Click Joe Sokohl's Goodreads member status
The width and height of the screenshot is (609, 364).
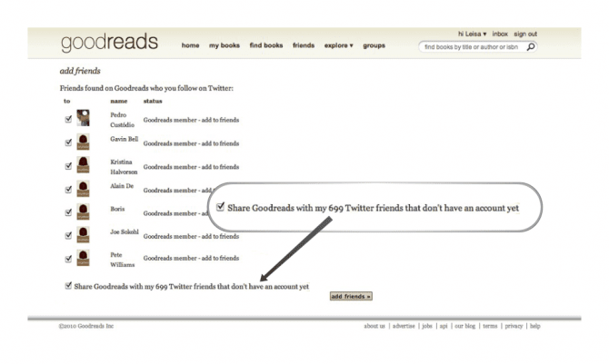pyautogui.click(x=191, y=236)
